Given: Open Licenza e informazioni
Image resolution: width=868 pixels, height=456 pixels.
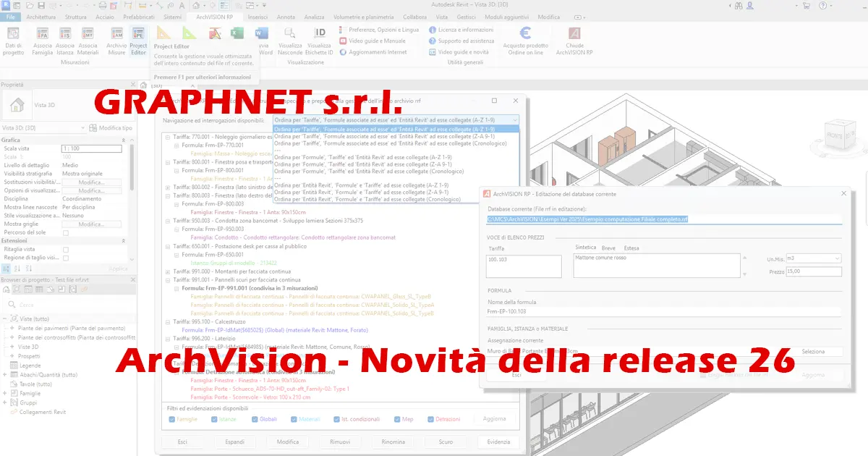Looking at the screenshot, I should point(461,30).
